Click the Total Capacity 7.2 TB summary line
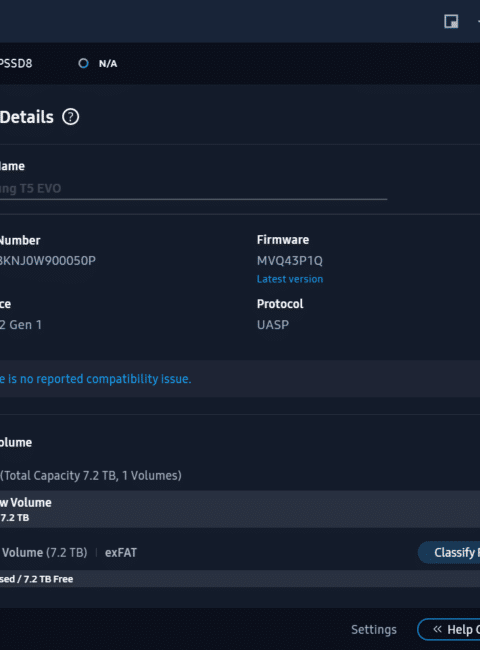480x650 pixels. tap(91, 475)
